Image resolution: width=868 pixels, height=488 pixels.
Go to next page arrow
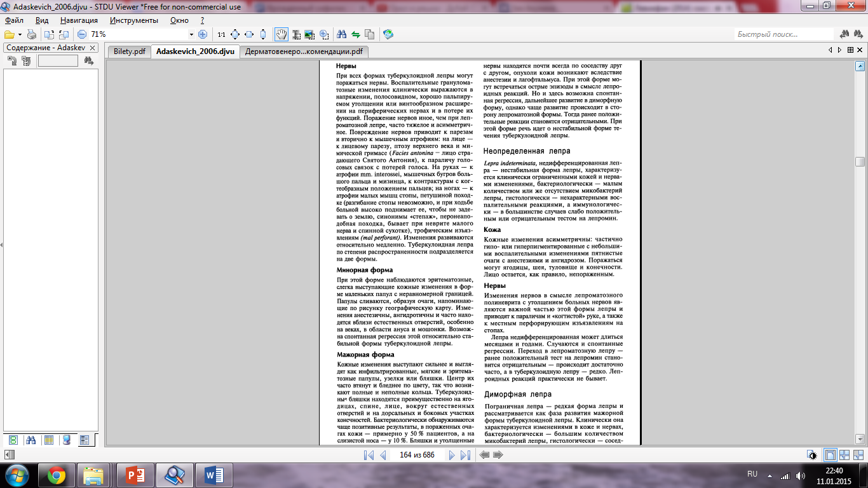[452, 455]
